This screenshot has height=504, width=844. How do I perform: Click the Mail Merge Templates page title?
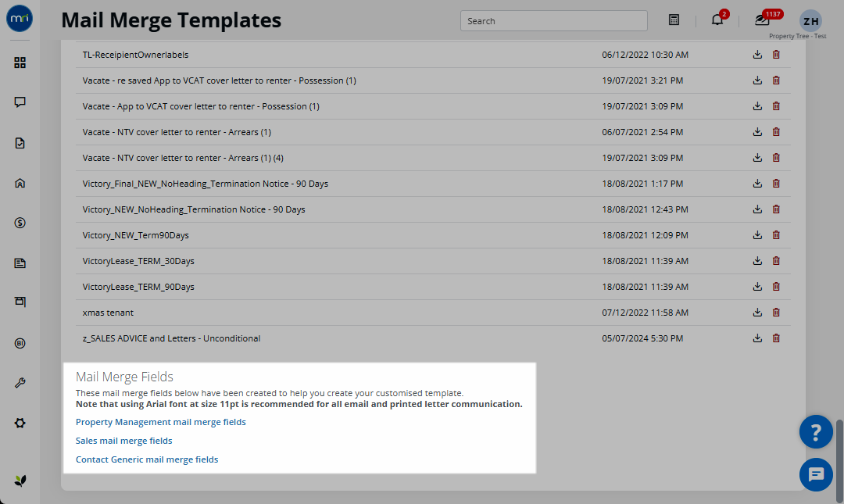[171, 20]
